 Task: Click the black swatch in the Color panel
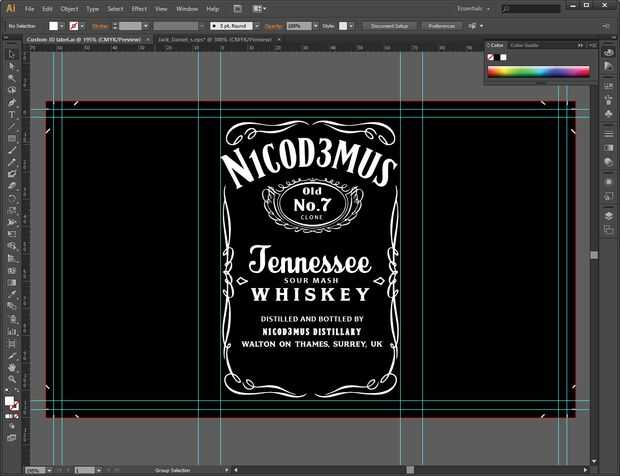[x=497, y=57]
